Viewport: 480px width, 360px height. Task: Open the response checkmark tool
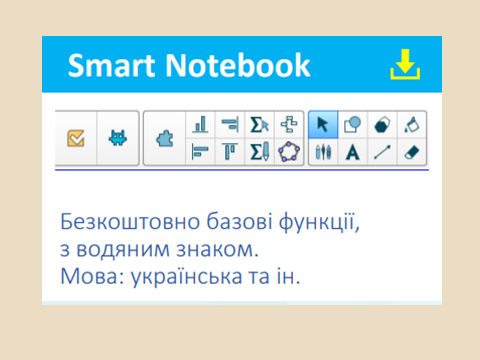pos(76,138)
